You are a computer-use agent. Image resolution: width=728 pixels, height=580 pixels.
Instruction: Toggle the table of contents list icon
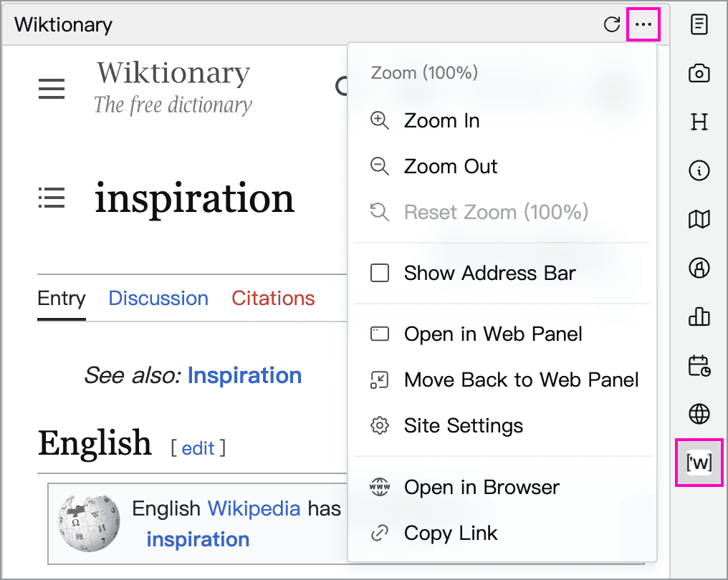tap(52, 198)
